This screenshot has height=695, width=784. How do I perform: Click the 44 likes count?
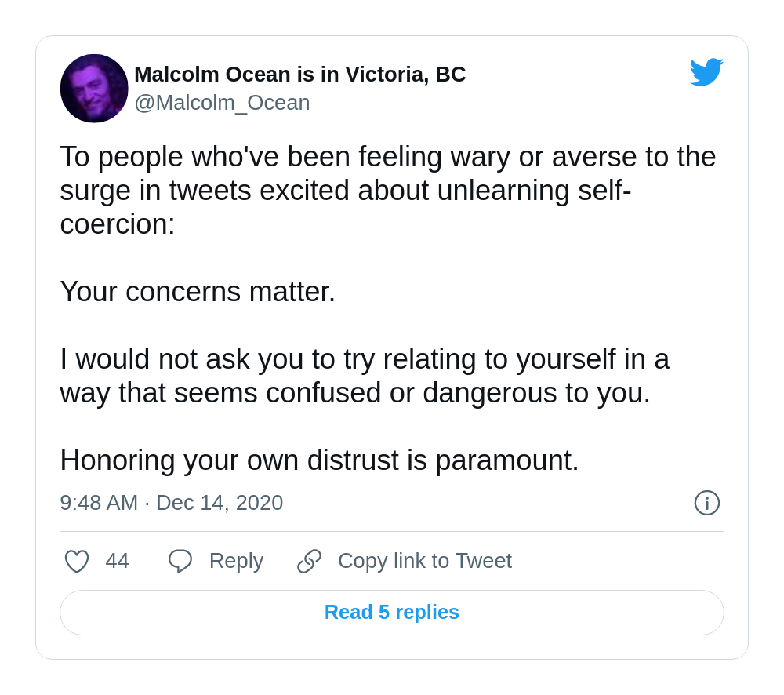117,561
